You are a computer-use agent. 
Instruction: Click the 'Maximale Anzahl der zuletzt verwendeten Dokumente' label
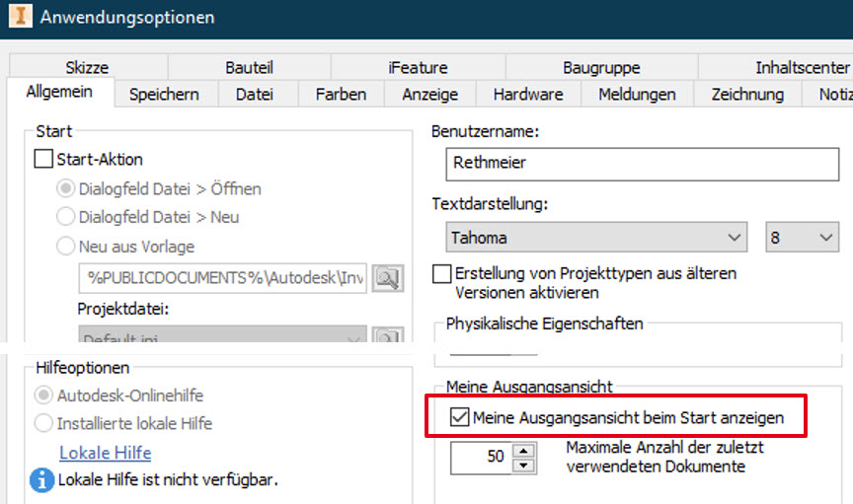coord(664,457)
